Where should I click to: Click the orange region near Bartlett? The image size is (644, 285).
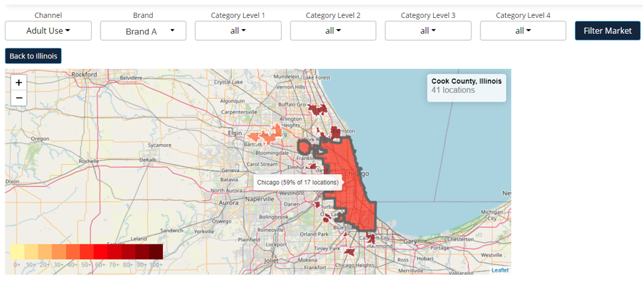pyautogui.click(x=263, y=137)
